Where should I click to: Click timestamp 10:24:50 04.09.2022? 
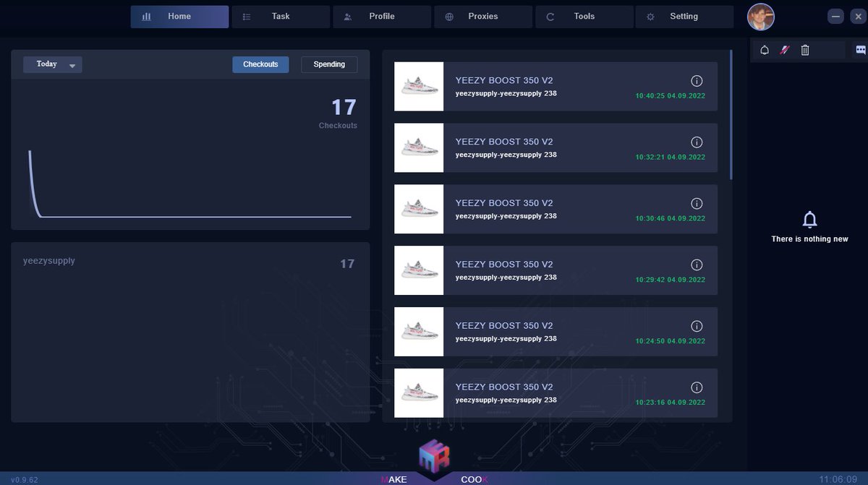pos(671,341)
